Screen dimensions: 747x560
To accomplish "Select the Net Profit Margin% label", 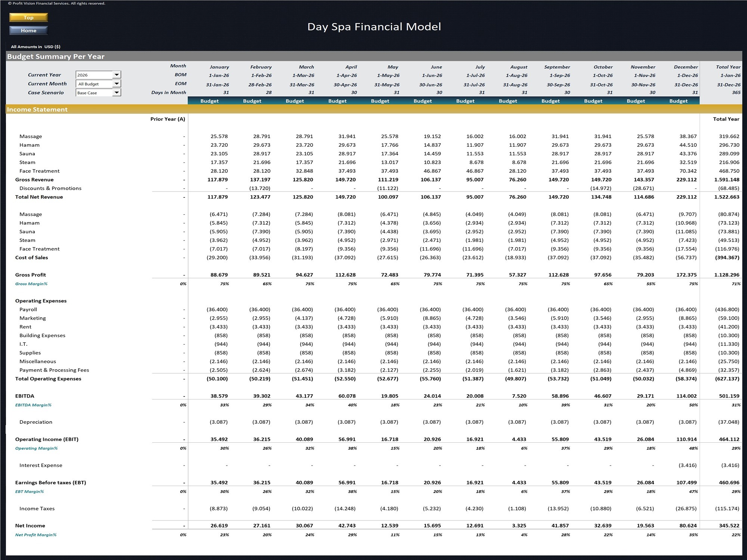I will (36, 535).
